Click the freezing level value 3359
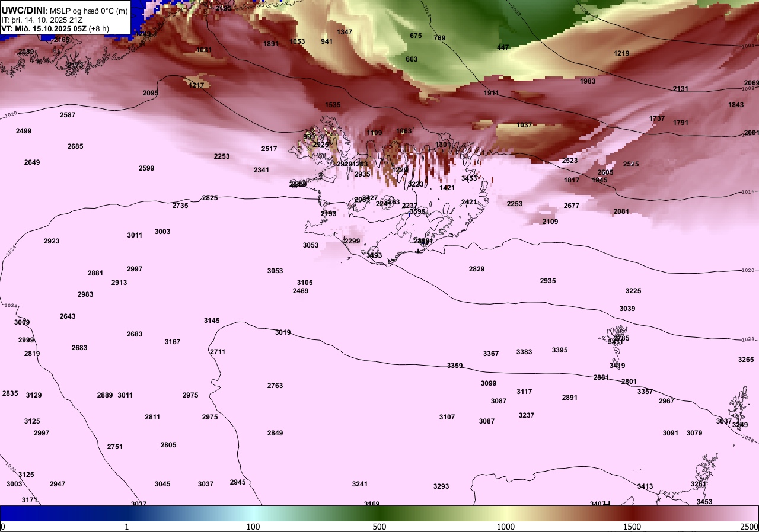759x532 pixels. coord(455,366)
